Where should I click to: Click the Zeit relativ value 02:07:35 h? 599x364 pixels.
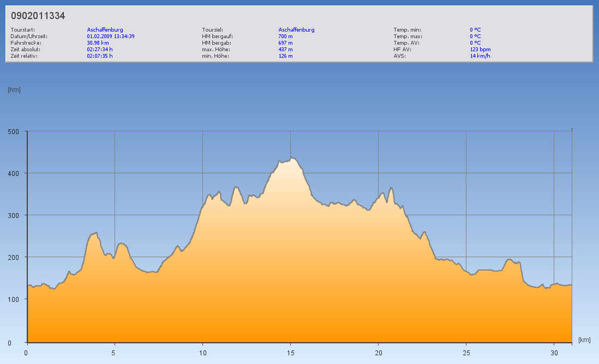tap(100, 56)
